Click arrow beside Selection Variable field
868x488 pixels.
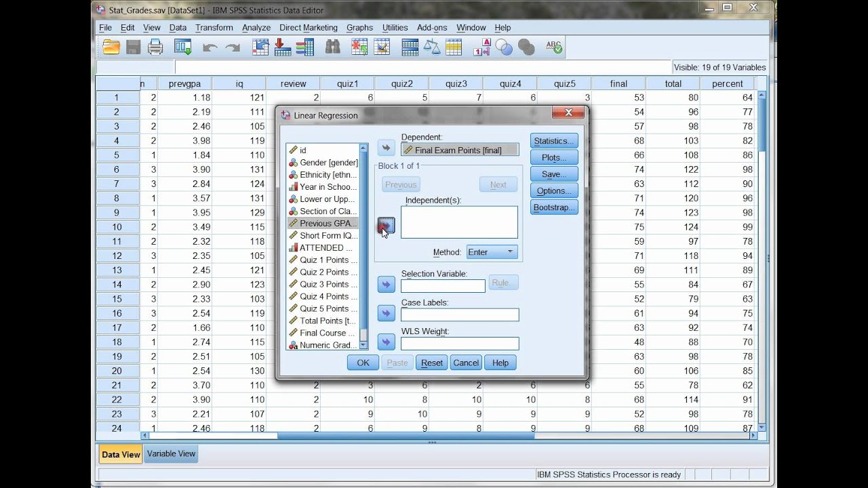point(386,285)
